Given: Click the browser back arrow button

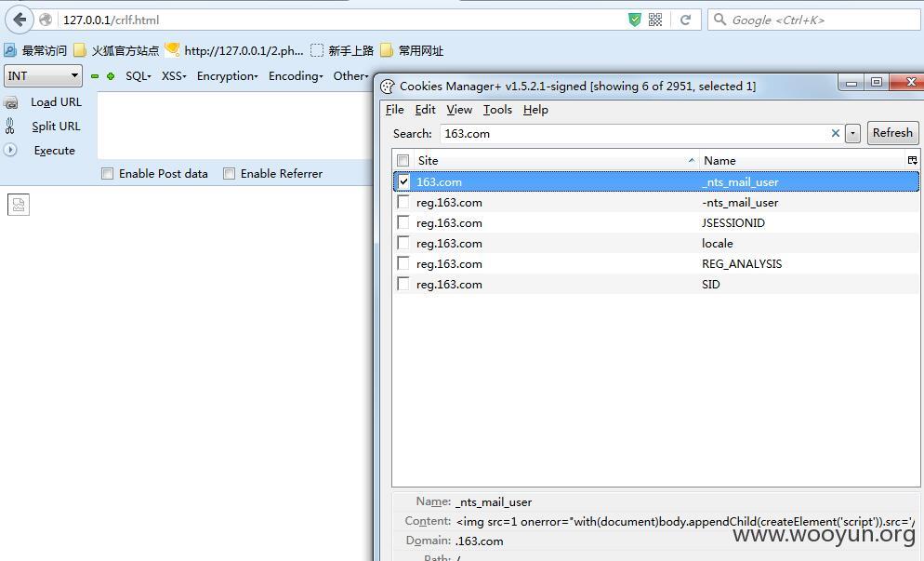Looking at the screenshot, I should click(20, 20).
